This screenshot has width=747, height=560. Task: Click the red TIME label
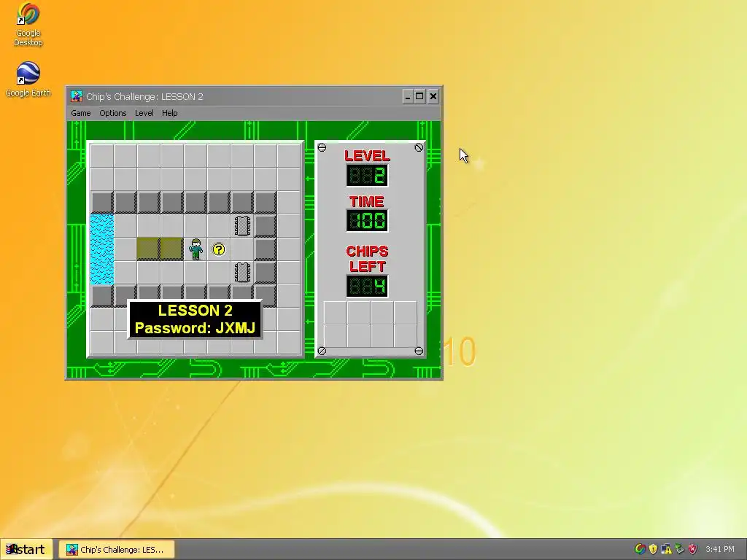366,201
